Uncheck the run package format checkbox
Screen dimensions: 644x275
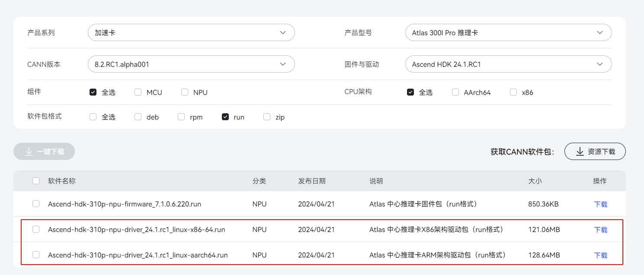225,117
